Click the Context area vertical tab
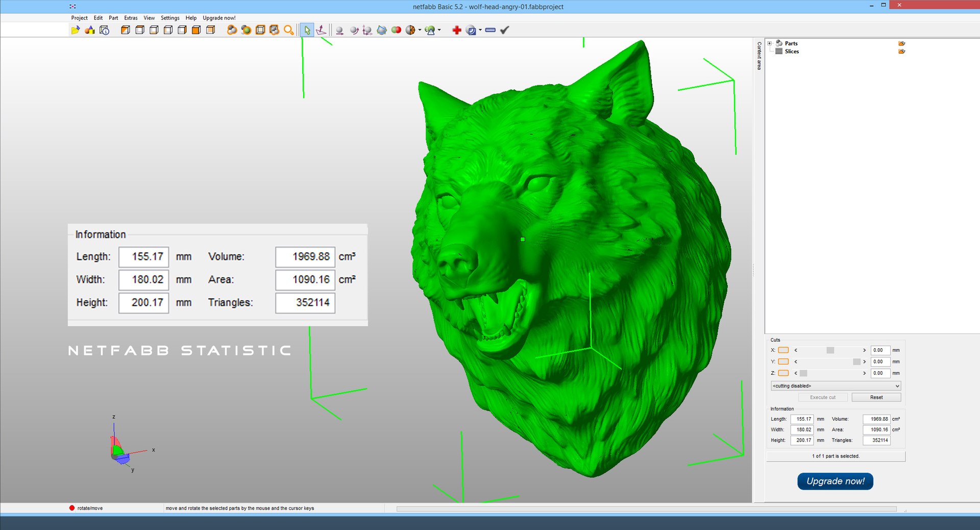 click(x=759, y=56)
